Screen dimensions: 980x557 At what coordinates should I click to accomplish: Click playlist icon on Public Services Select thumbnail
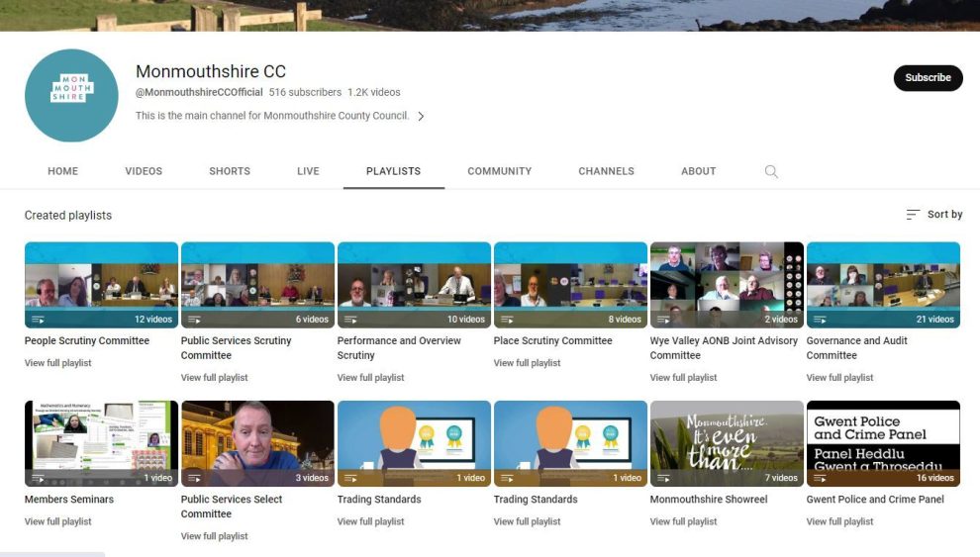[x=194, y=478]
